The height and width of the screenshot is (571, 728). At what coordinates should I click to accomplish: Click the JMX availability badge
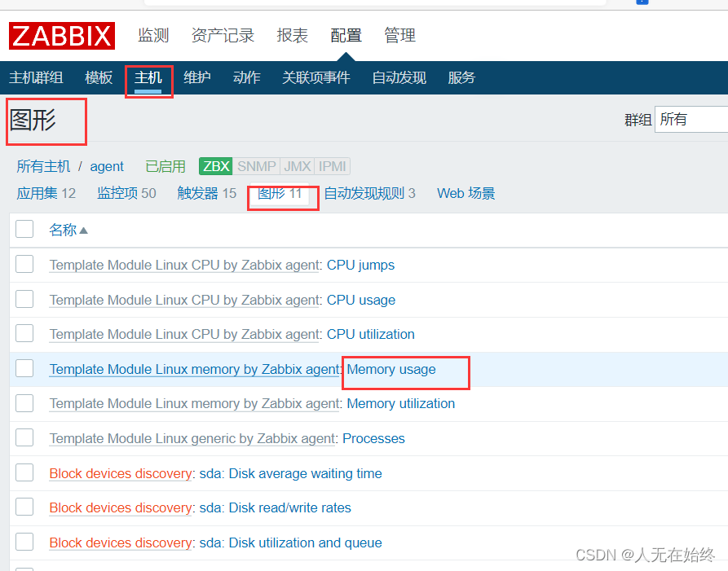(x=297, y=166)
